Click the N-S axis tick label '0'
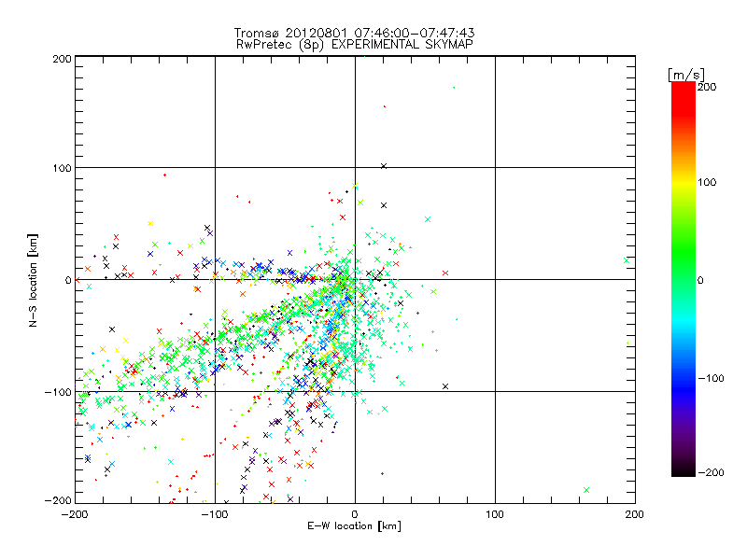The width and height of the screenshot is (747, 560). point(68,280)
